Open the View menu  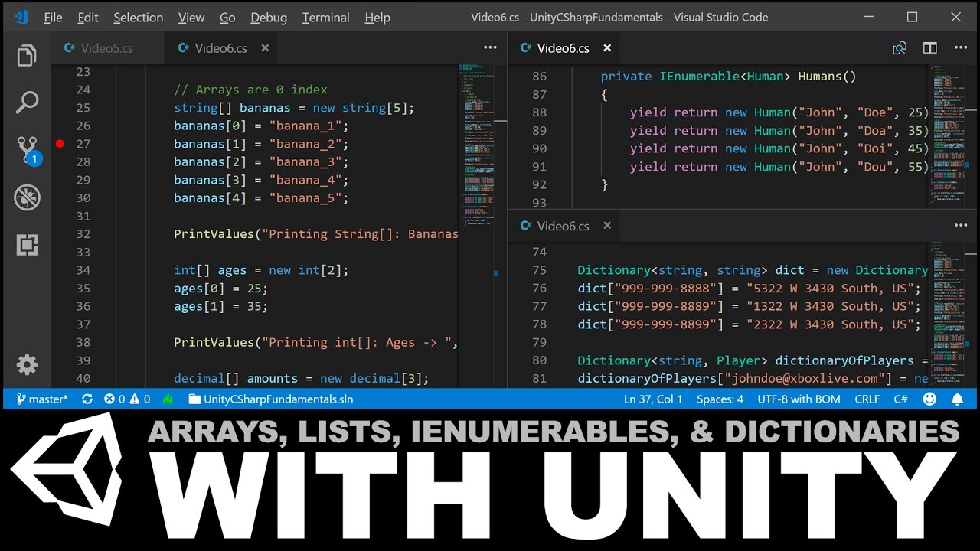[191, 18]
